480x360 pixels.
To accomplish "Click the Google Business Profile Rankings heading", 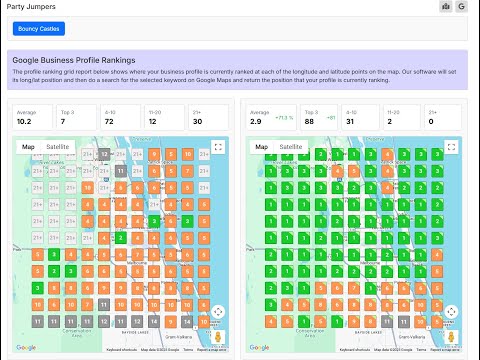I will pyautogui.click(x=74, y=60).
